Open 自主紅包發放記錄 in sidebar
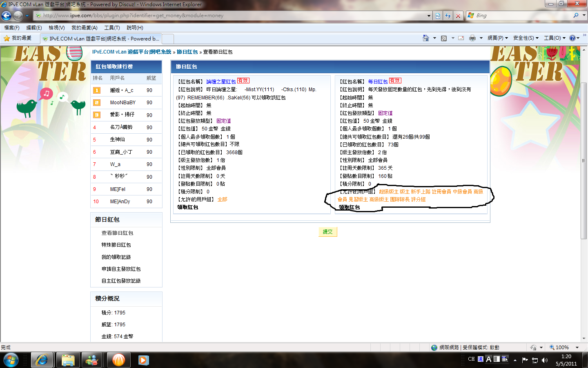The height and width of the screenshot is (368, 588). point(121,281)
